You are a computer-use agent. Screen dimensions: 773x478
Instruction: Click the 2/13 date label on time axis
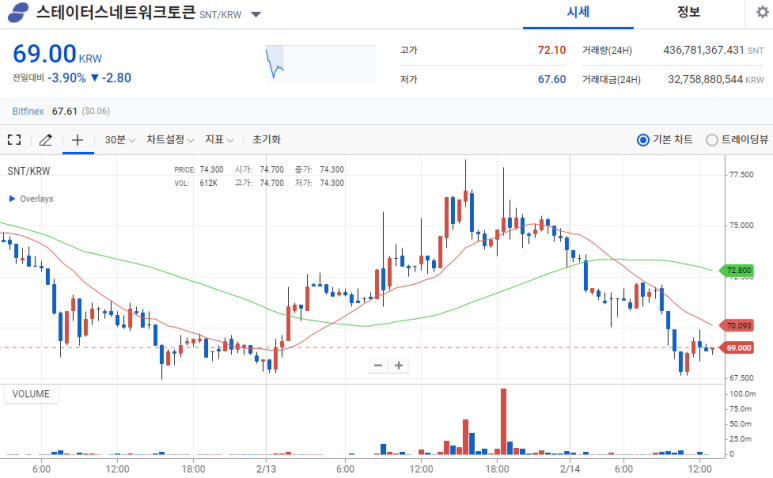(266, 469)
